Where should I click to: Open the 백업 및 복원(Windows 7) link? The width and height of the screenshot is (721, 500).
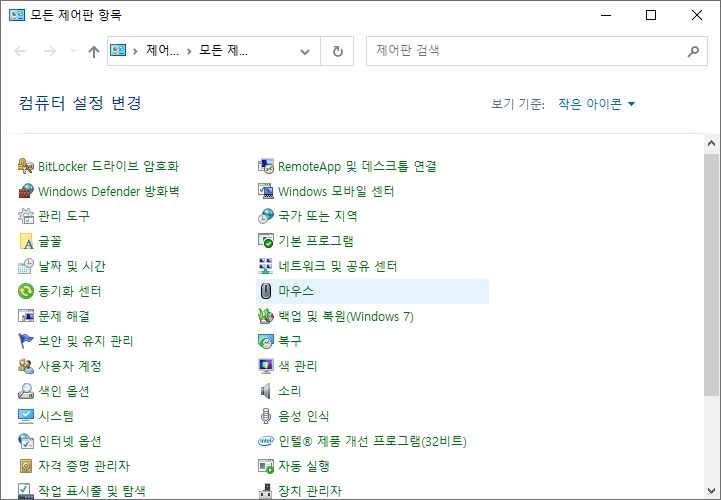point(346,316)
